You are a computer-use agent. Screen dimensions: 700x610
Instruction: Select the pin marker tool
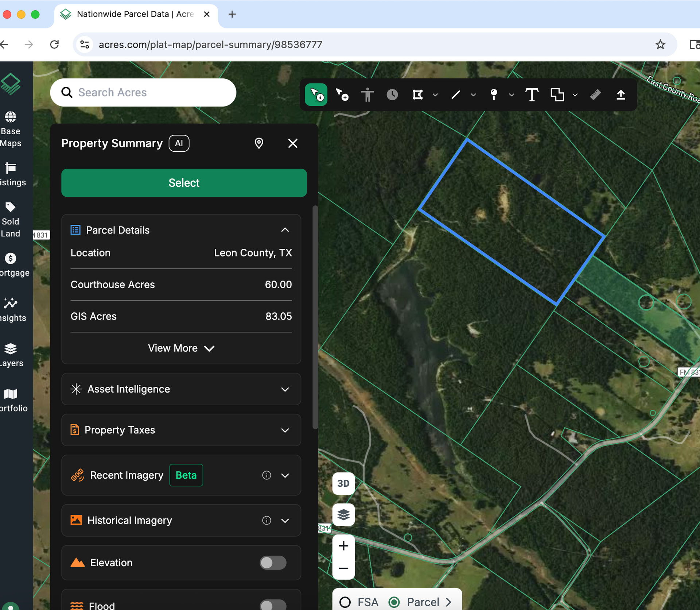tap(494, 95)
